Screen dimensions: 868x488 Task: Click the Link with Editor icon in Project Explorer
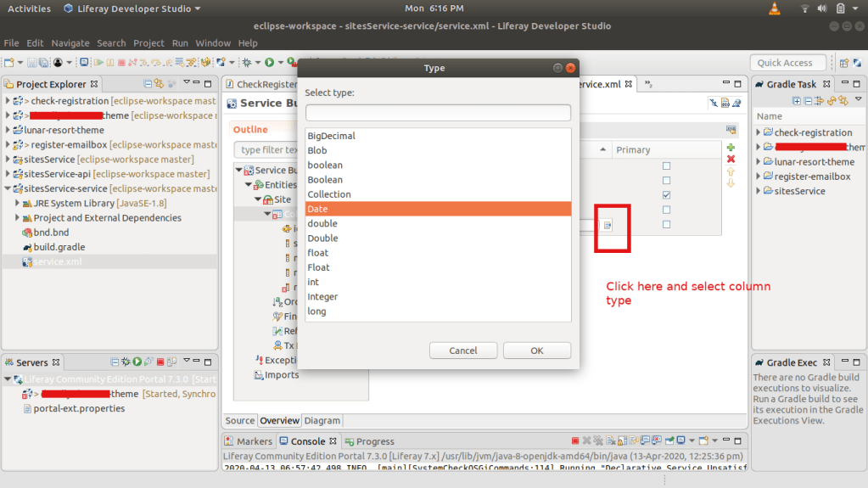click(159, 84)
